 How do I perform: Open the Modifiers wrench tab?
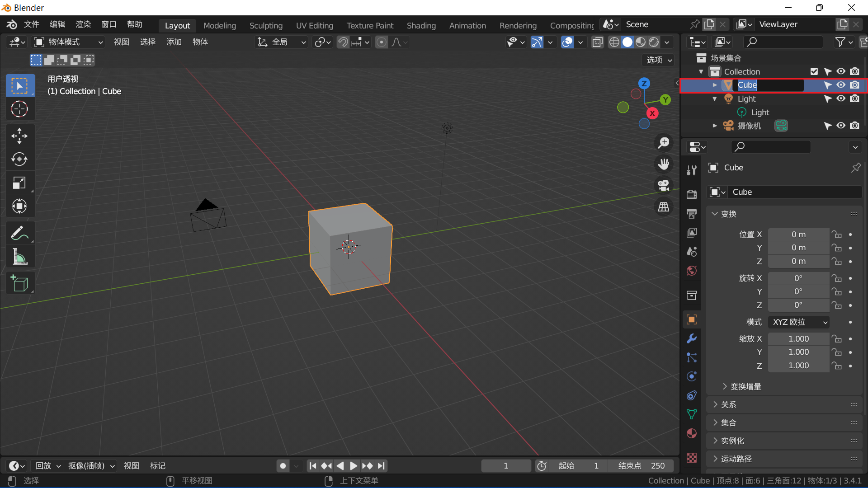coord(692,338)
